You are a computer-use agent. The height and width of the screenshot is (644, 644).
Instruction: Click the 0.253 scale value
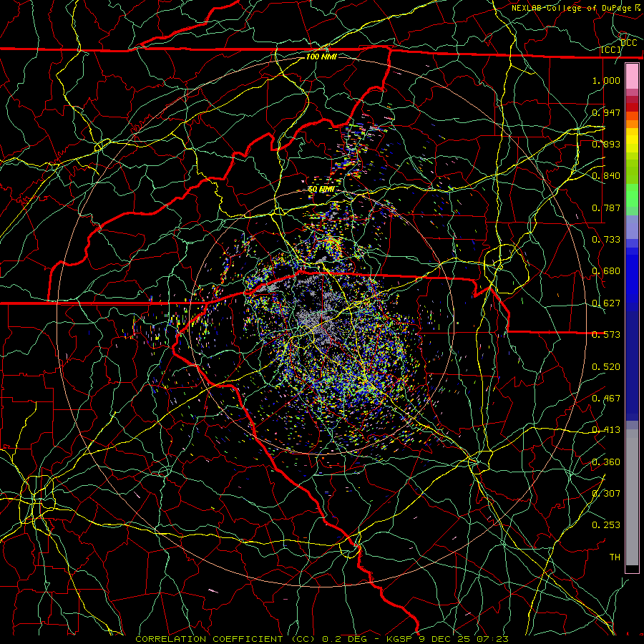tap(606, 525)
